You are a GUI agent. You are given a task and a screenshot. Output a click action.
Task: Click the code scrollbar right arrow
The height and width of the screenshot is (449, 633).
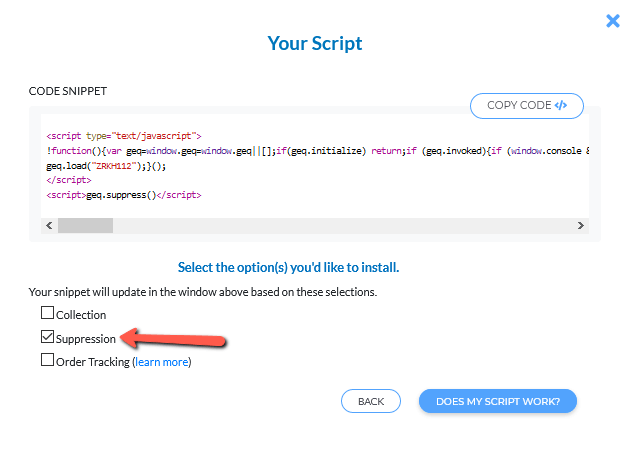581,225
